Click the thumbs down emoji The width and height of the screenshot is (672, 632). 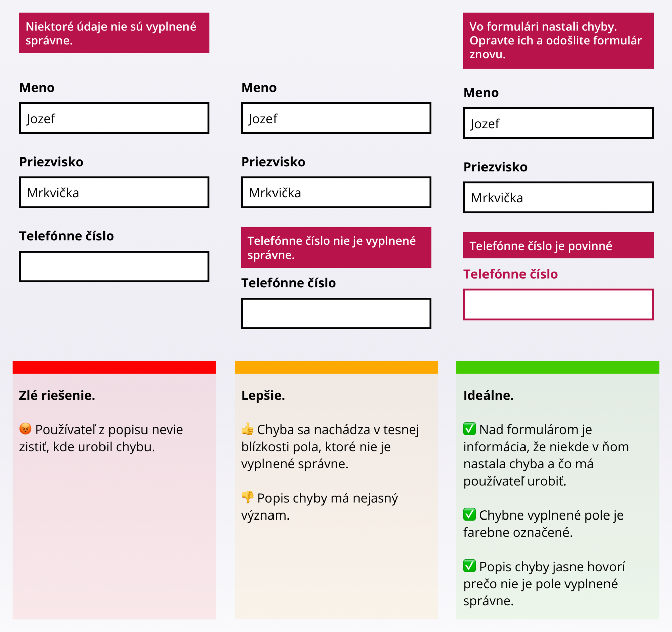[x=247, y=497]
